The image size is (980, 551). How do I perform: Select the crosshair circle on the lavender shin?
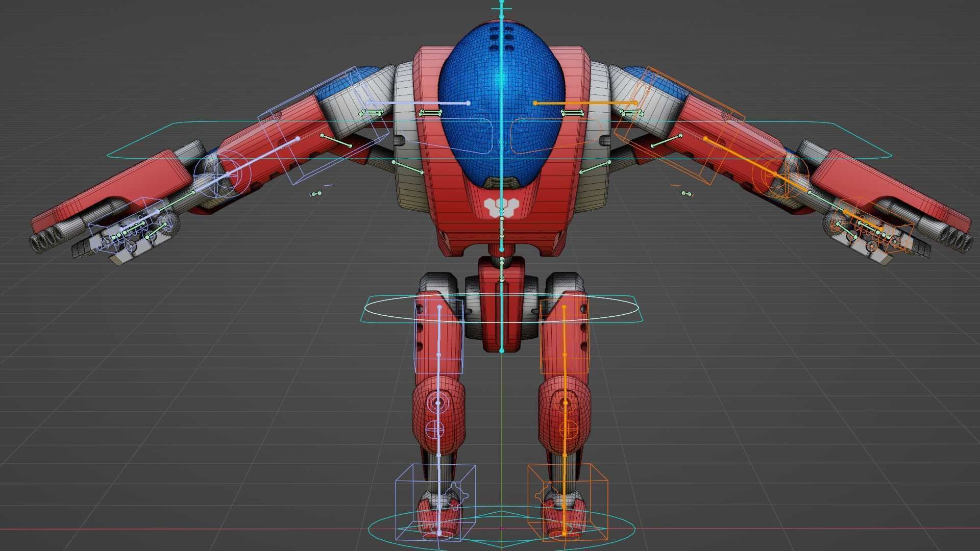coord(435,430)
